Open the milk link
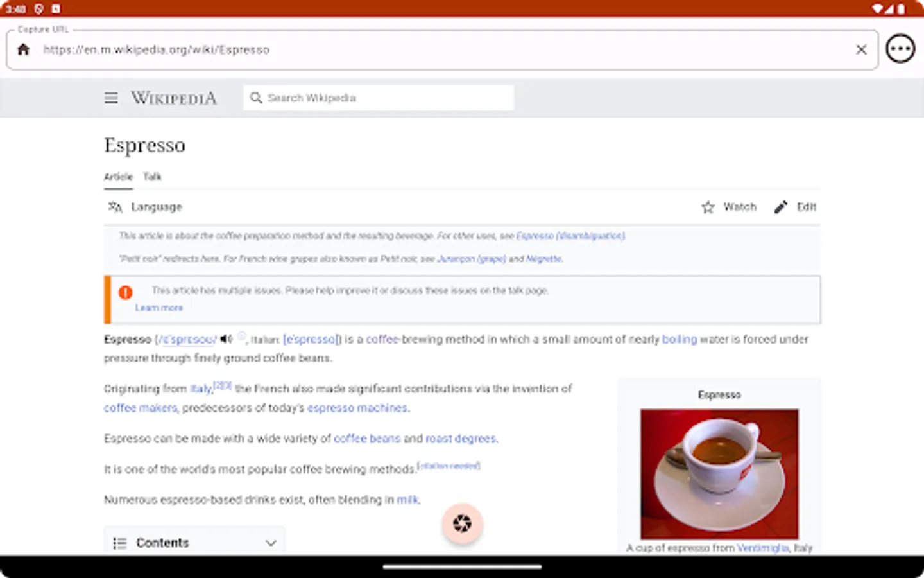Image resolution: width=924 pixels, height=578 pixels. pyautogui.click(x=407, y=500)
